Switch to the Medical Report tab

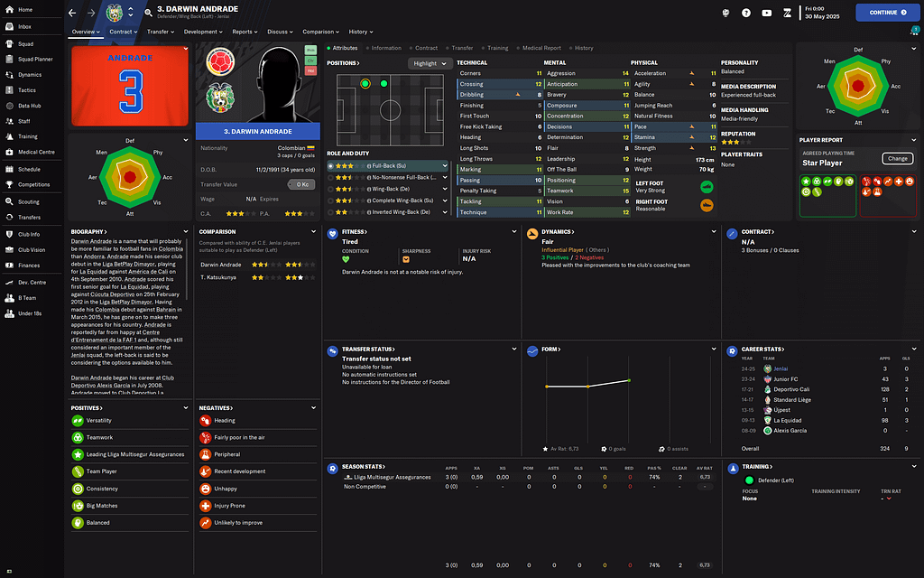coord(540,48)
